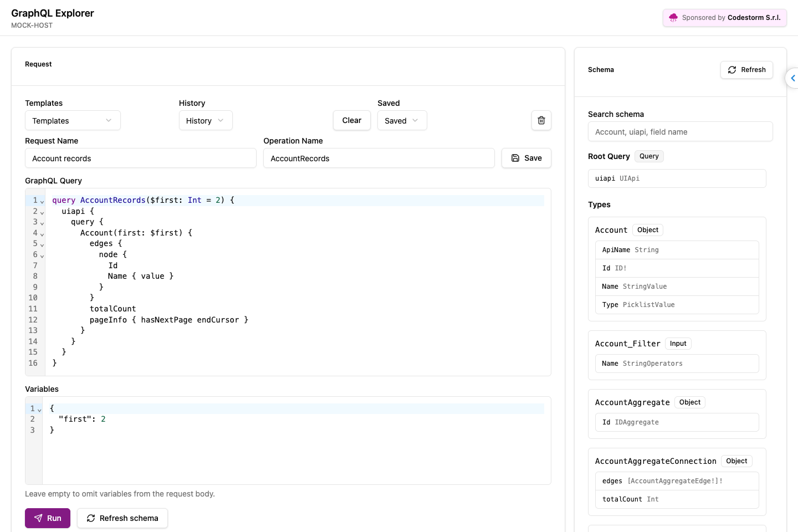The width and height of the screenshot is (798, 532).
Task: Open the Saved dropdown
Action: click(402, 120)
